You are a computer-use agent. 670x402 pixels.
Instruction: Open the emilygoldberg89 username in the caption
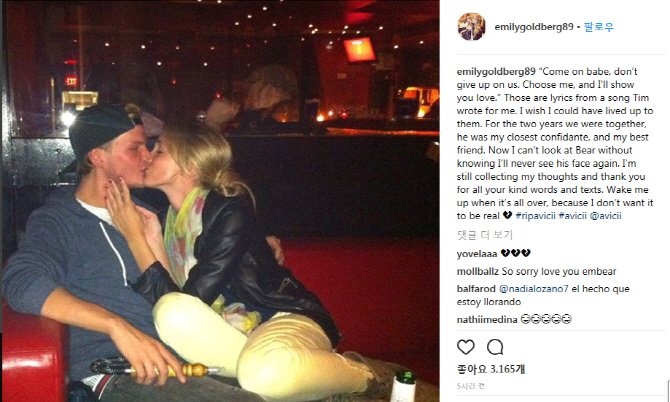[x=496, y=71]
